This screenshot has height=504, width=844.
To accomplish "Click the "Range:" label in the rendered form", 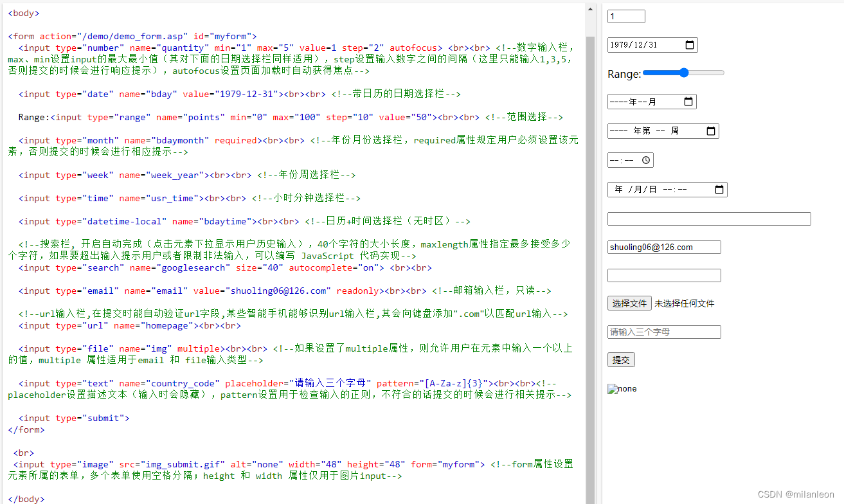I will click(x=624, y=75).
